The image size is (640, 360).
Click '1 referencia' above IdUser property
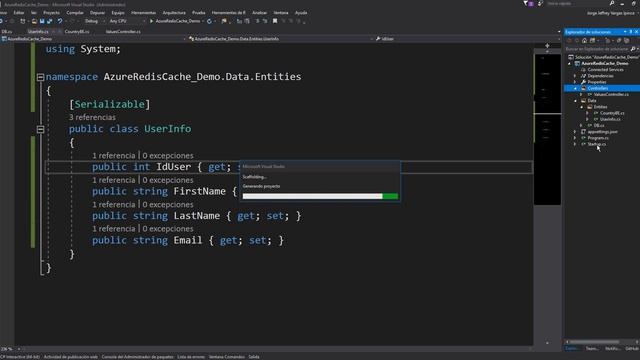tap(113, 156)
